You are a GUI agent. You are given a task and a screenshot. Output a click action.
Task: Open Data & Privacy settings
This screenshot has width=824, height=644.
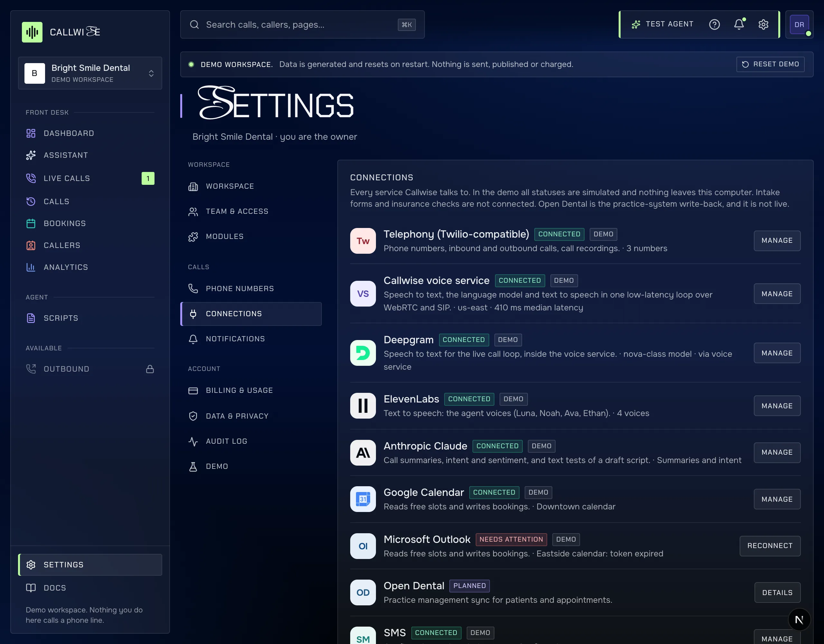[251, 416]
